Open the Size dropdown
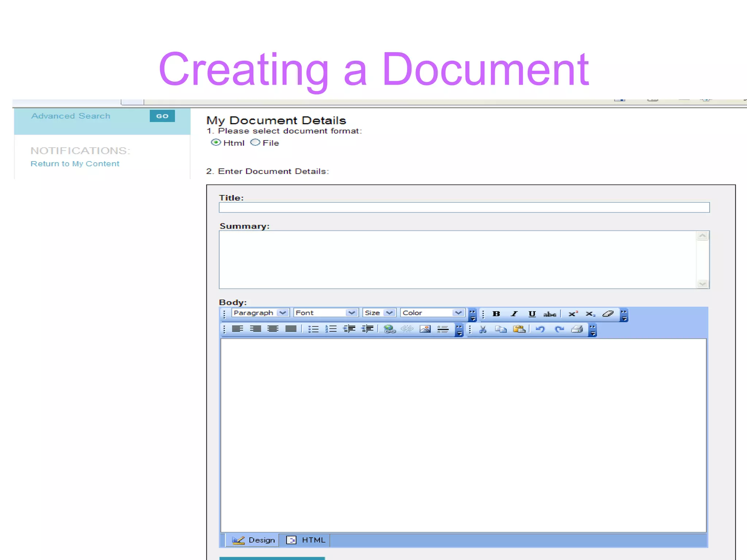The height and width of the screenshot is (560, 747). click(x=379, y=313)
